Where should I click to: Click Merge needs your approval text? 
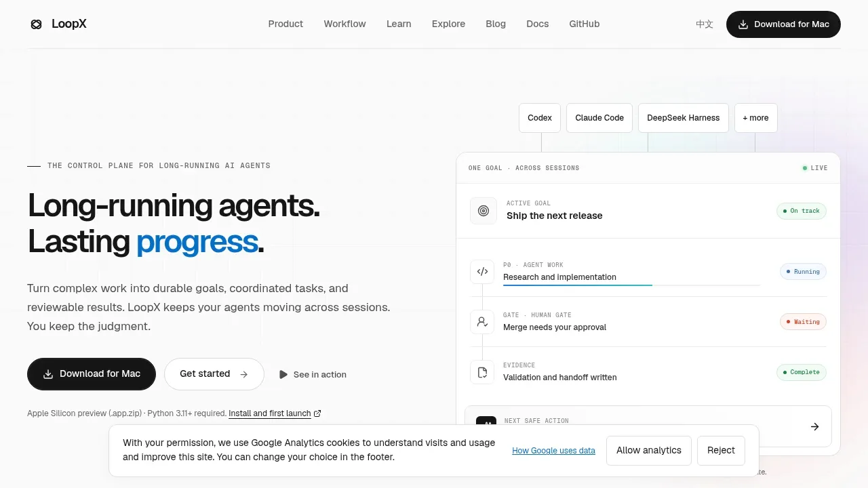tap(555, 327)
